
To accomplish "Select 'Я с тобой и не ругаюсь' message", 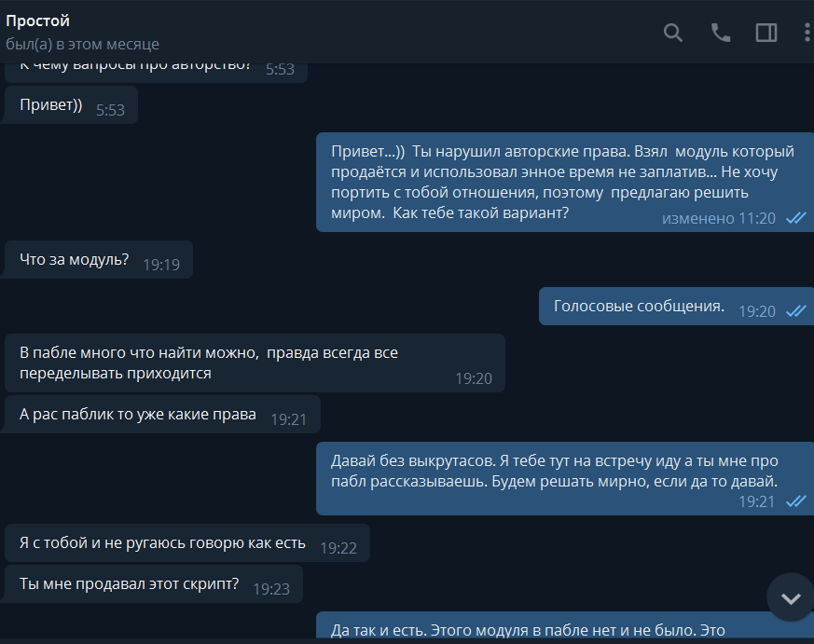I will pos(187,543).
